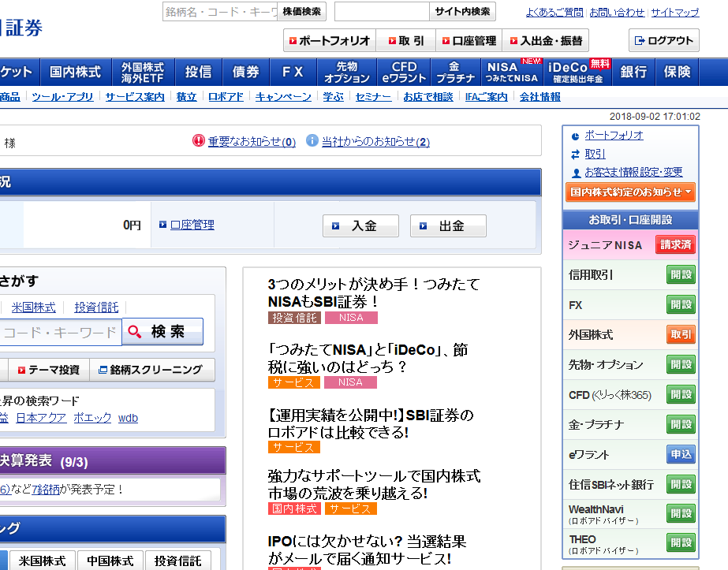Click the red important notice exclamation icon
728x570 pixels.
coord(198,140)
